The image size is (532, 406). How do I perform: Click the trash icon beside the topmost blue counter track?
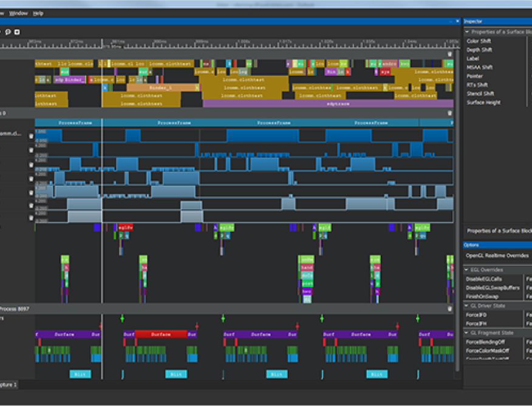click(x=30, y=135)
